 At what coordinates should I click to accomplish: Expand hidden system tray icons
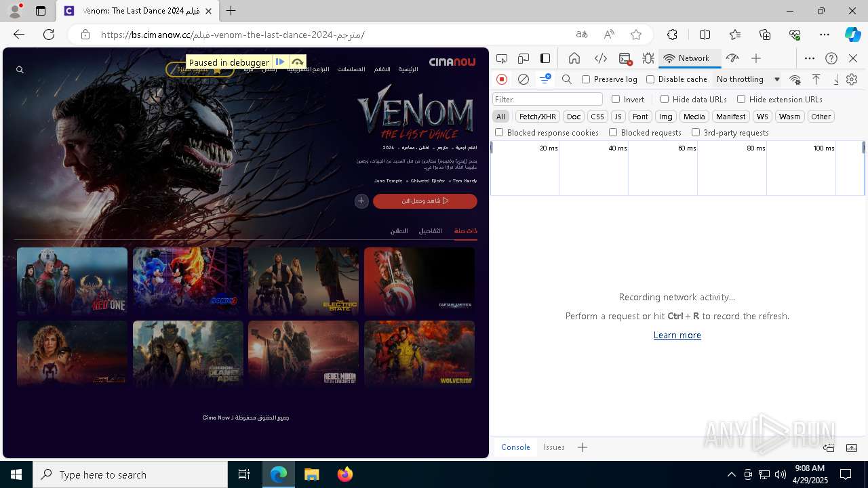point(731,474)
